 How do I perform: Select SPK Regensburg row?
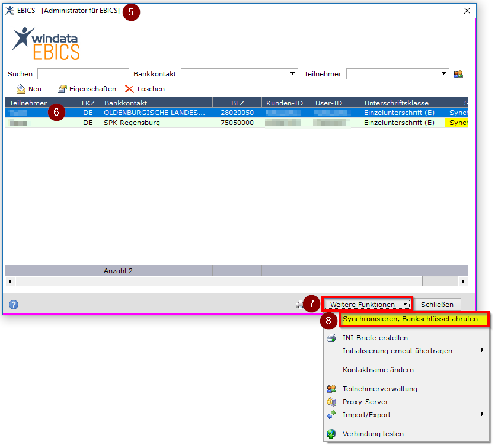[237, 123]
